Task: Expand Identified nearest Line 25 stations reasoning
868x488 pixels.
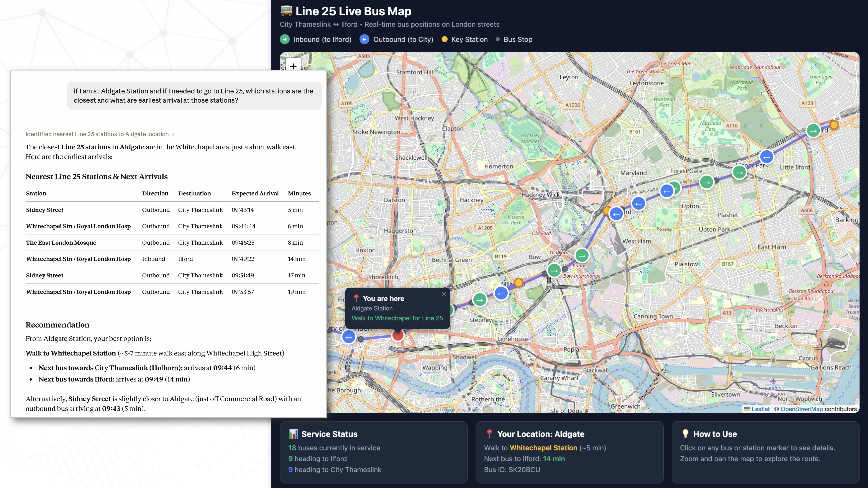Action: coord(100,134)
